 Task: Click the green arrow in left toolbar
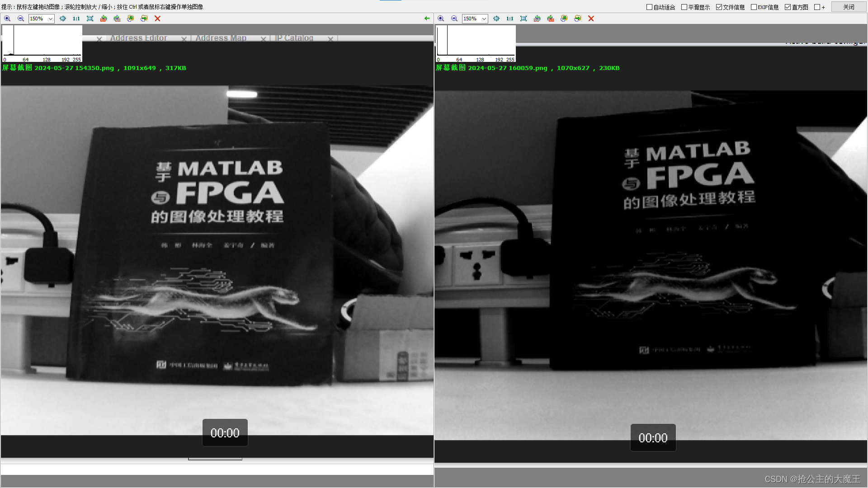point(427,19)
